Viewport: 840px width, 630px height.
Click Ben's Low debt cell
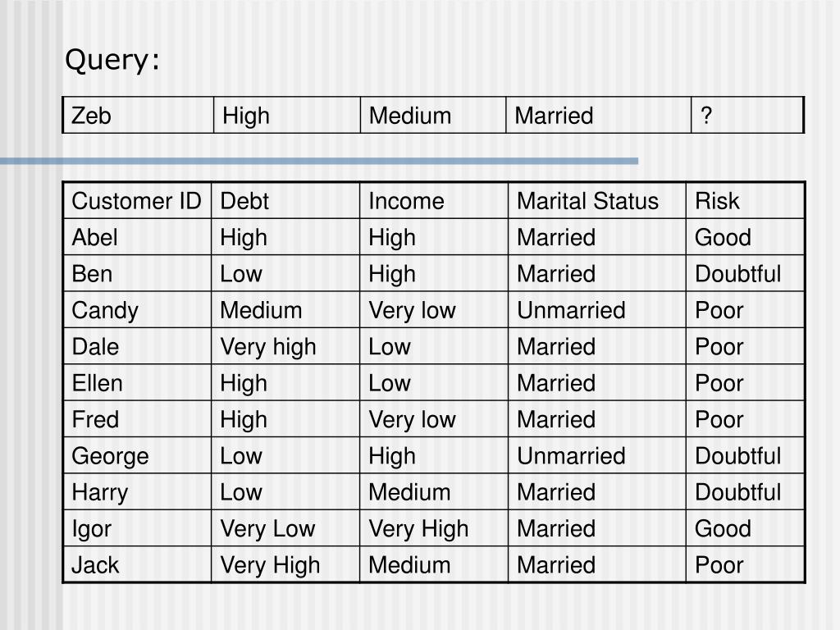coord(285,273)
